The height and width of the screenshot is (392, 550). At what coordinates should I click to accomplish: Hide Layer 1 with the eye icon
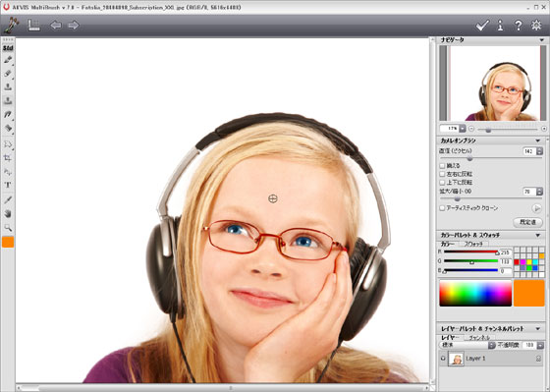[443, 359]
